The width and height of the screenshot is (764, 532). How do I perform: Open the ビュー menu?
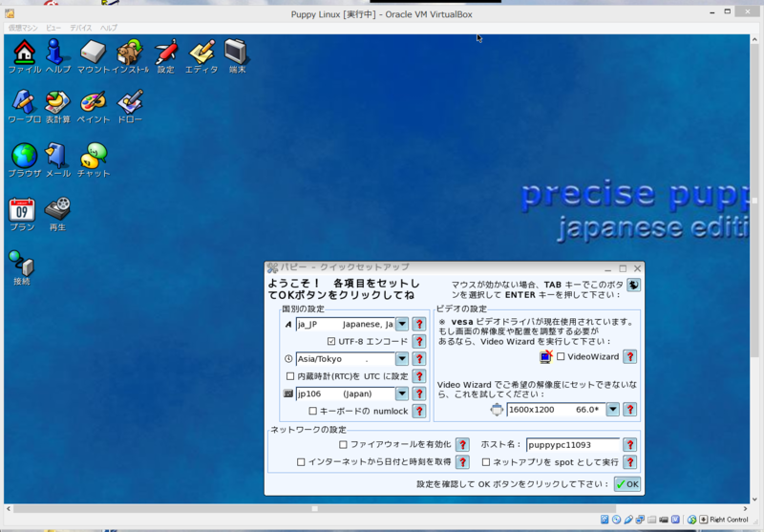(x=53, y=28)
